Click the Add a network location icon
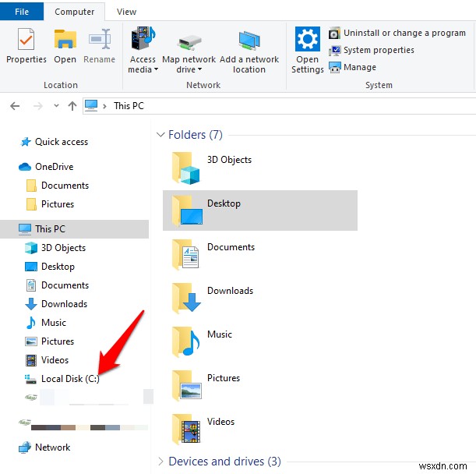This screenshot has width=476, height=474. 249,41
